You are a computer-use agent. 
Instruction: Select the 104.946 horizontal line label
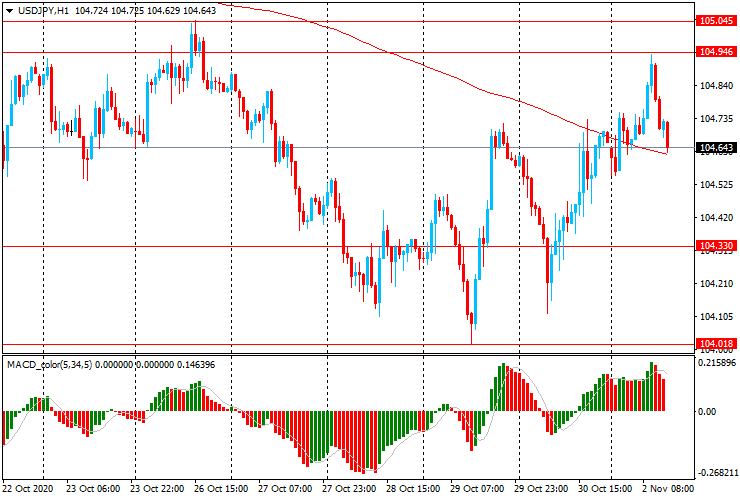coord(716,52)
